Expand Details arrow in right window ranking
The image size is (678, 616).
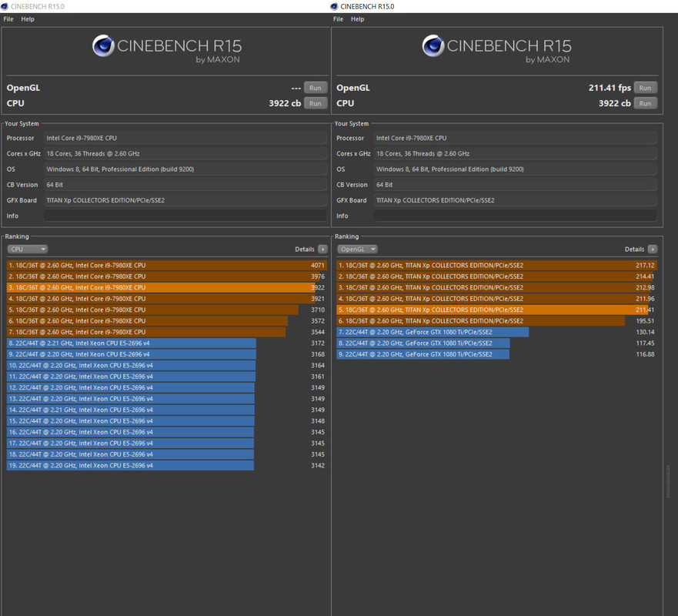(653, 249)
